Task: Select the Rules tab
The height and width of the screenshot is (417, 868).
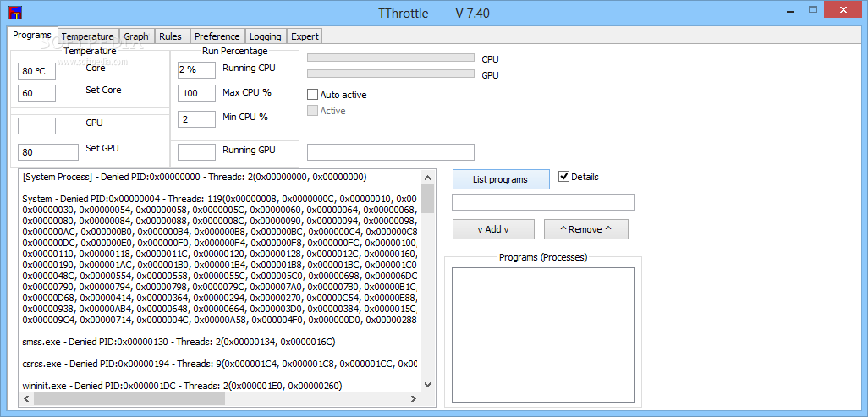Action: pyautogui.click(x=170, y=36)
